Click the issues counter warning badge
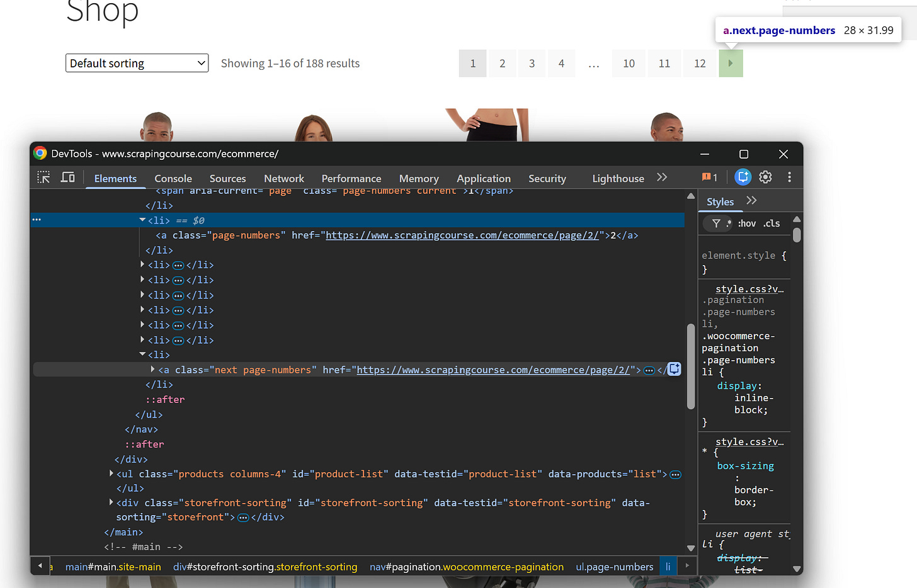Viewport: 917px width, 588px height. [710, 178]
